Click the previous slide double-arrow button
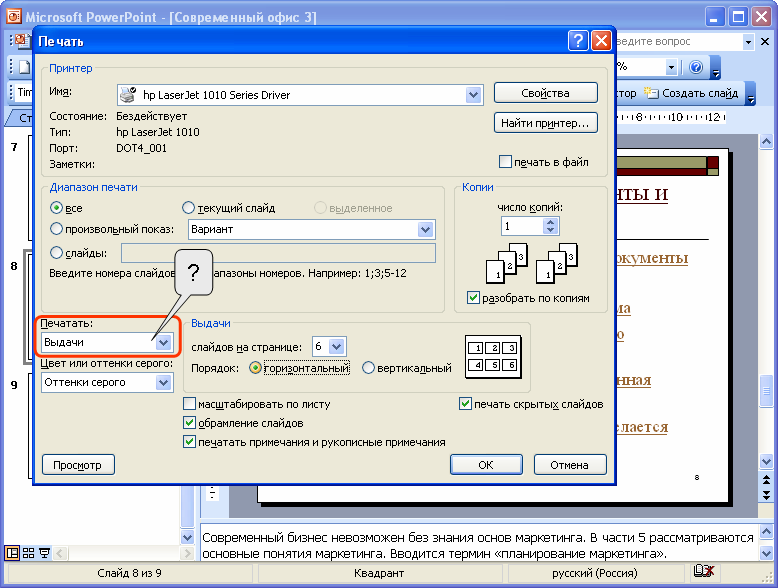 coord(766,480)
